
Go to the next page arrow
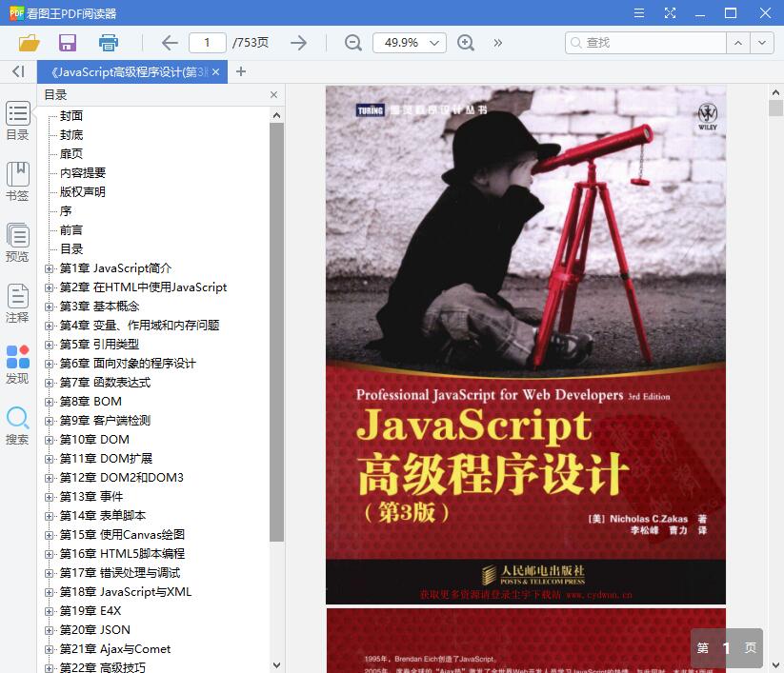[x=298, y=43]
